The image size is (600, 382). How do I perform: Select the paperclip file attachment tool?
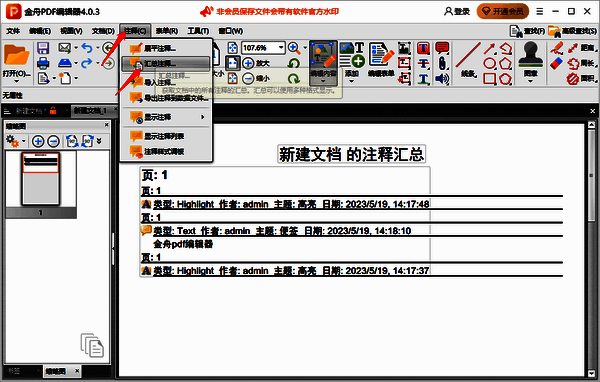tap(442, 64)
